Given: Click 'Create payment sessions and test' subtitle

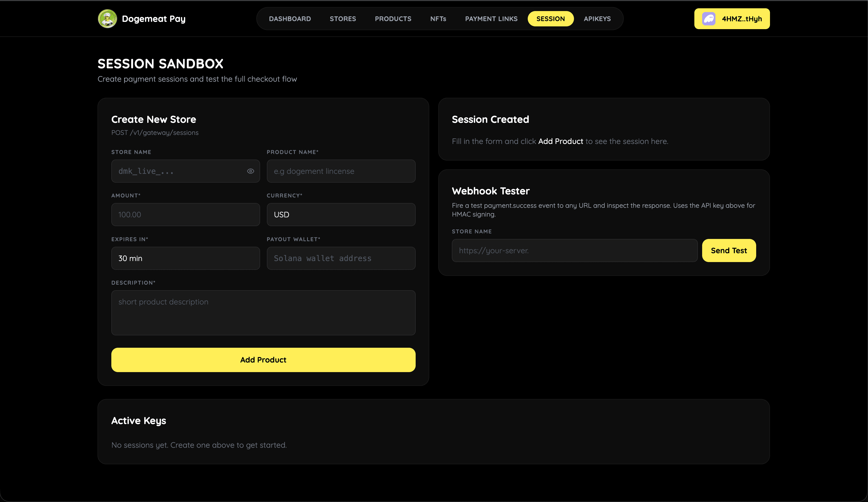Looking at the screenshot, I should [197, 79].
